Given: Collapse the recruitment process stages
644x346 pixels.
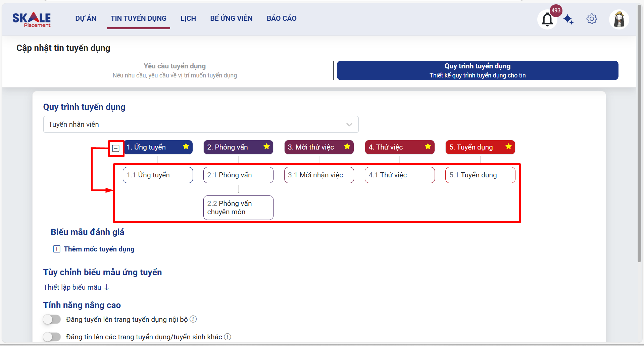Looking at the screenshot, I should click(x=116, y=148).
